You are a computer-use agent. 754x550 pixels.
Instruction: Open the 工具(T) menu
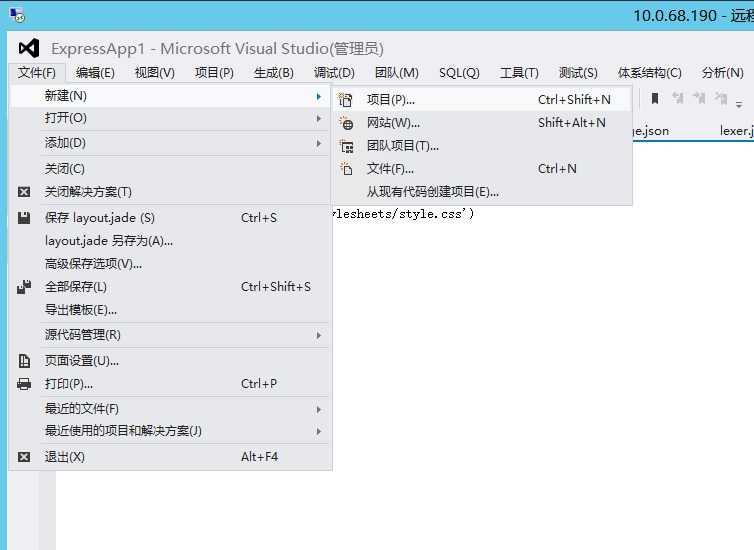(x=519, y=73)
